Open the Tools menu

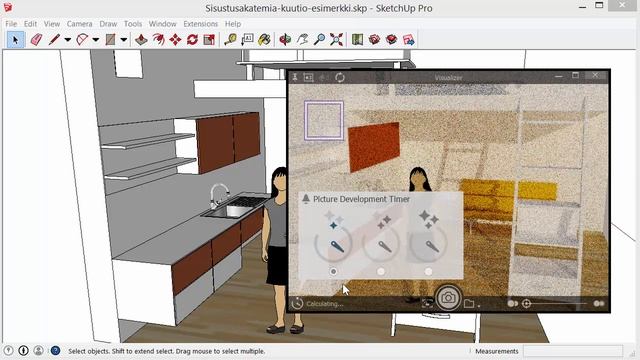pos(133,24)
